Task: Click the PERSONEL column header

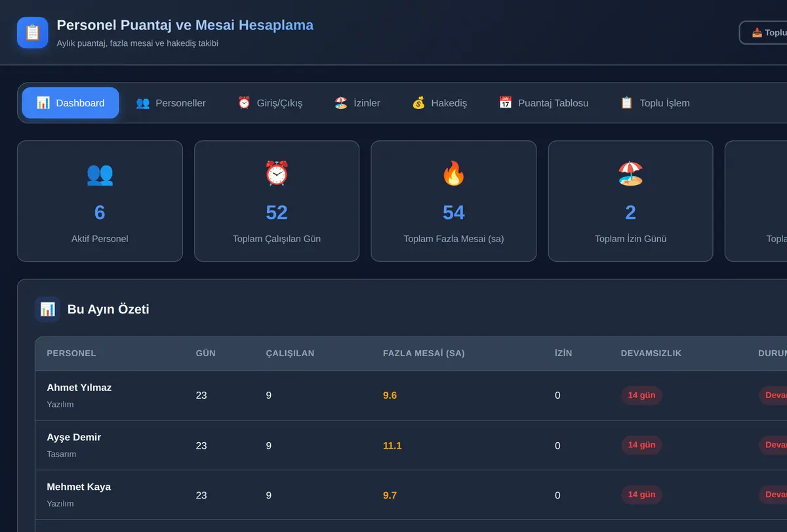Action: pos(71,354)
